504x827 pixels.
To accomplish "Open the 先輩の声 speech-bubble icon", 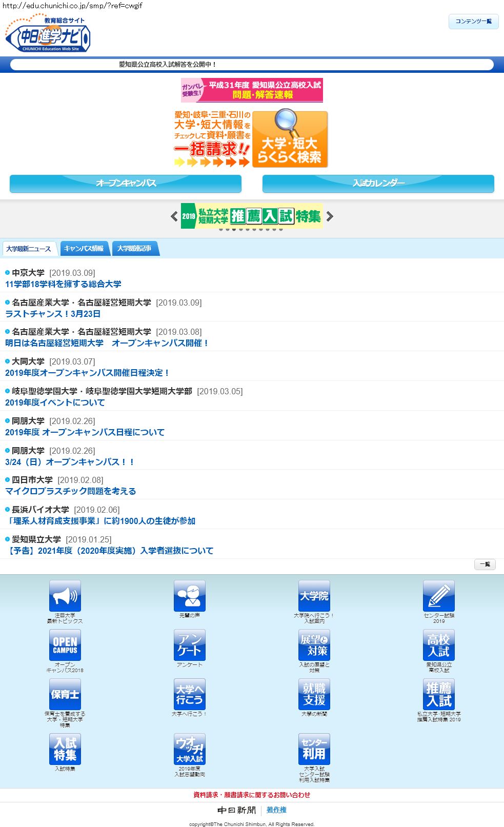I will coord(190,596).
